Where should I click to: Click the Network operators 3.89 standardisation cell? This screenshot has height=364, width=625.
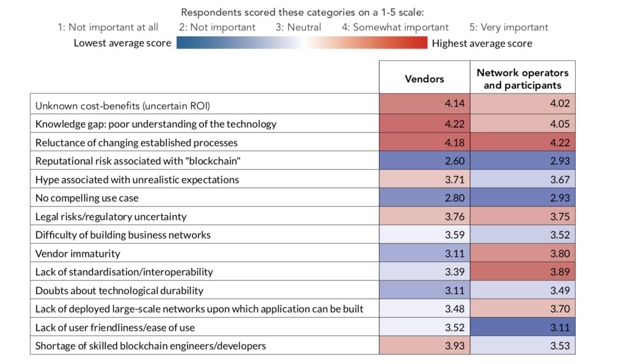(x=523, y=272)
